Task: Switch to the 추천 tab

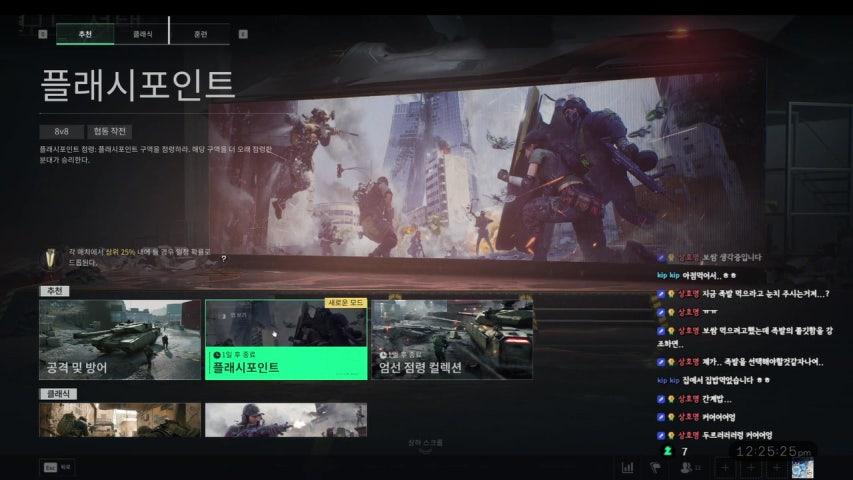Action: (85, 34)
